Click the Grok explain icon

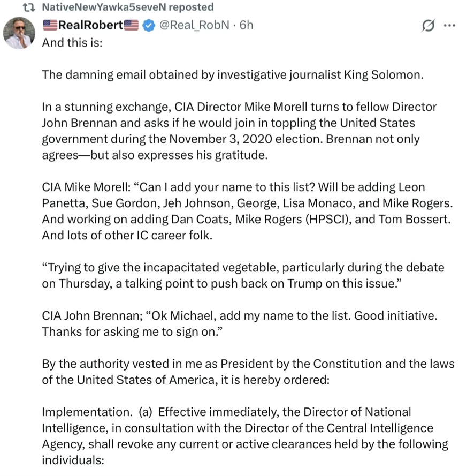pos(427,25)
